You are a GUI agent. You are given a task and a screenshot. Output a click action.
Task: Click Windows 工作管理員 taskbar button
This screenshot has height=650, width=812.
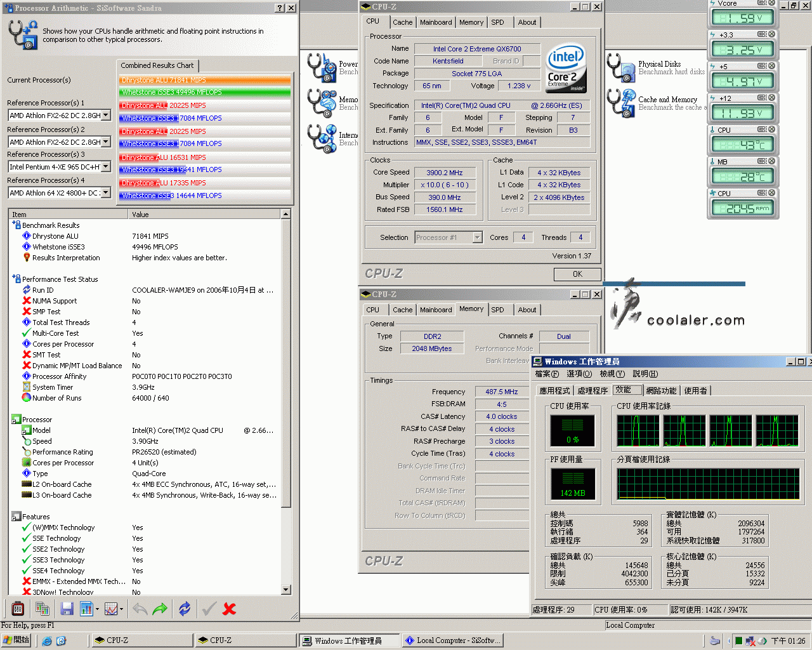point(349,640)
